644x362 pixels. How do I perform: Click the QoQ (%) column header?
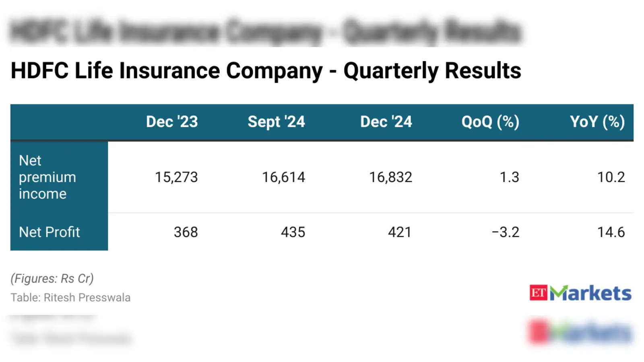pyautogui.click(x=490, y=122)
